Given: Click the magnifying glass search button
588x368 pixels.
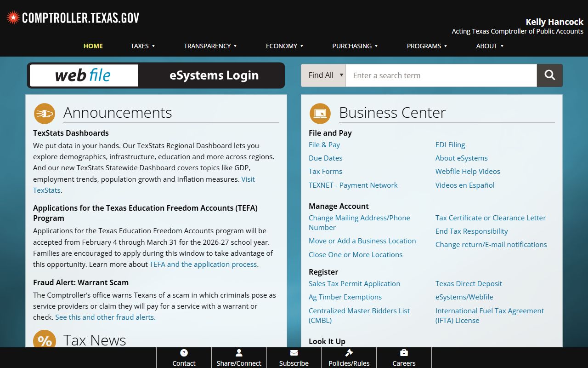Looking at the screenshot, I should click(549, 75).
